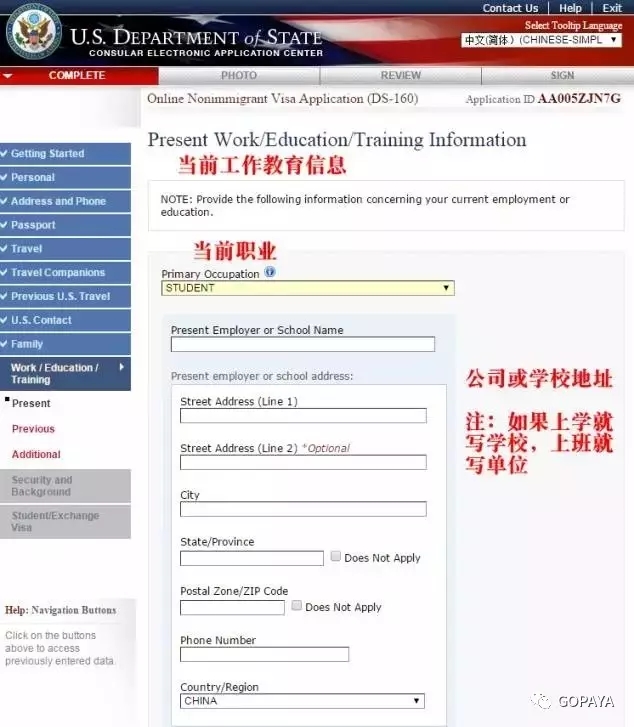Click the Contact Us link

510,8
